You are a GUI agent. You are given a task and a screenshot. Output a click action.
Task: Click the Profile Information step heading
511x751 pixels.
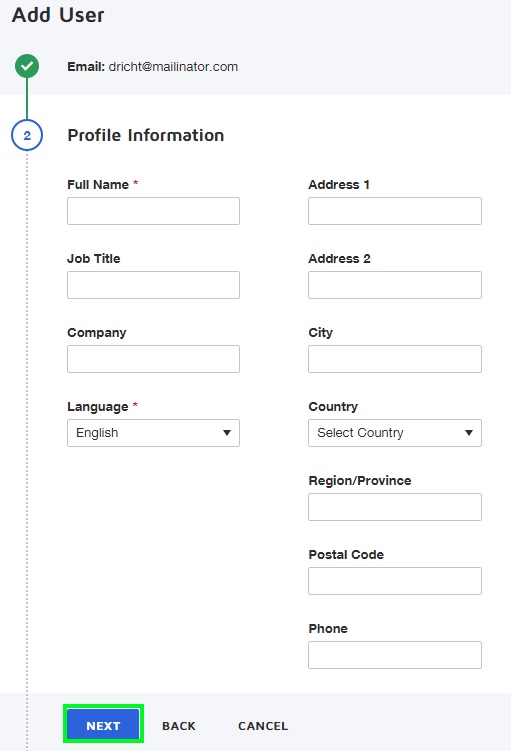(146, 135)
